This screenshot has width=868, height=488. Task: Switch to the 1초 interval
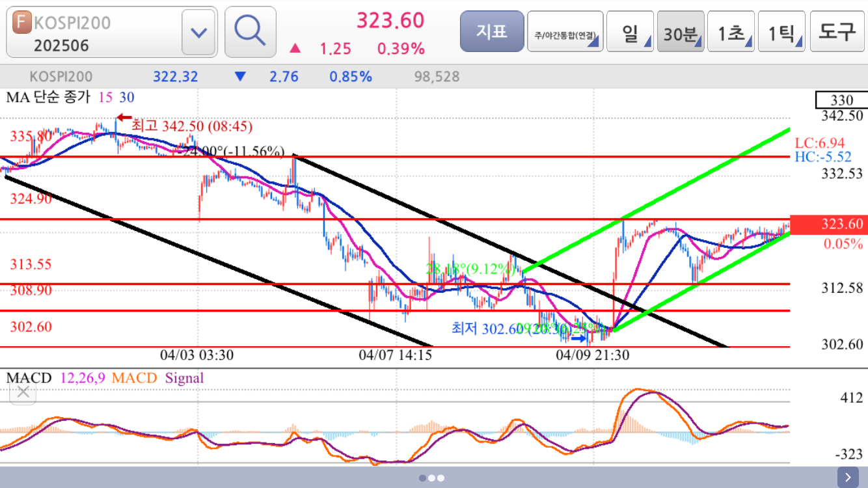pos(731,32)
